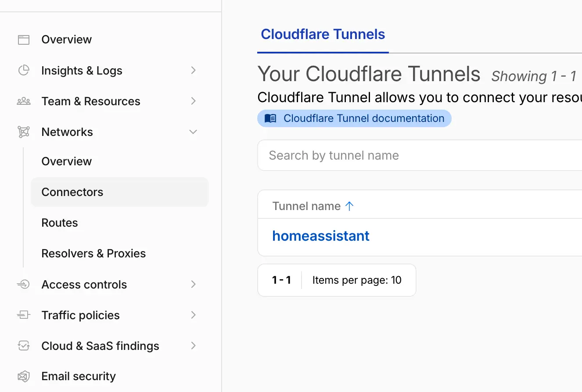Click the Overview window icon in sidebar
The image size is (582, 392).
[23, 40]
